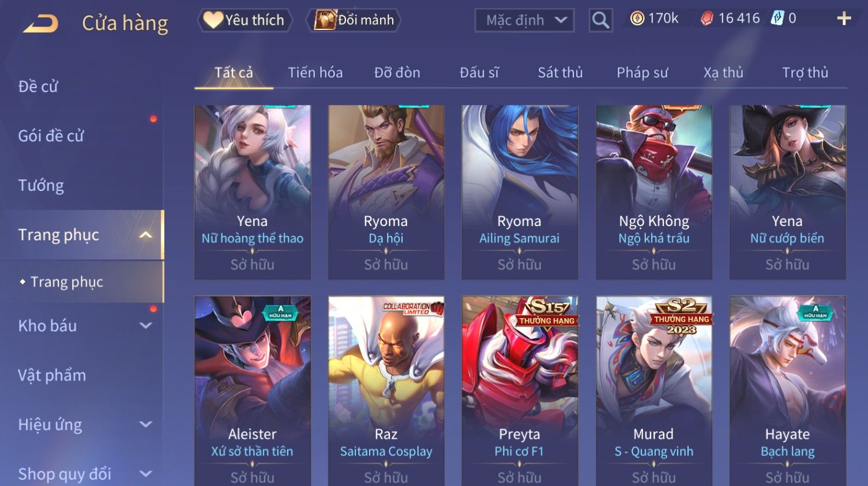The width and height of the screenshot is (868, 486).
Task: Click the blue voucher currency icon
Action: pos(777,18)
